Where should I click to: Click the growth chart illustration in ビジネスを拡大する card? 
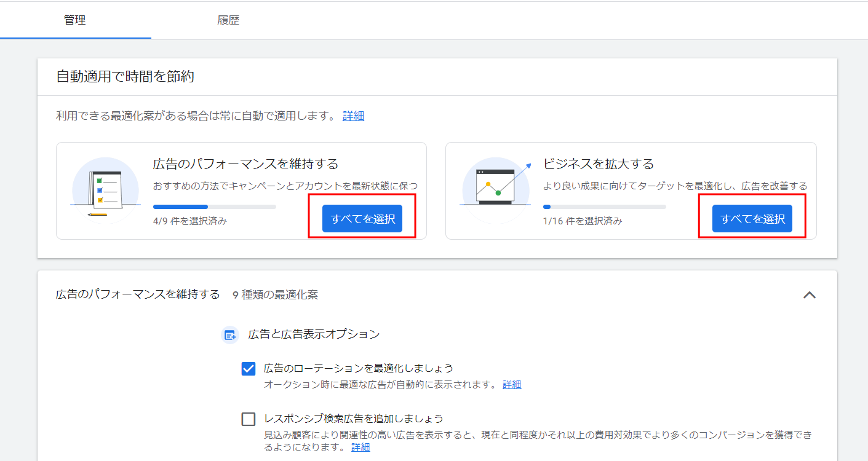click(495, 188)
